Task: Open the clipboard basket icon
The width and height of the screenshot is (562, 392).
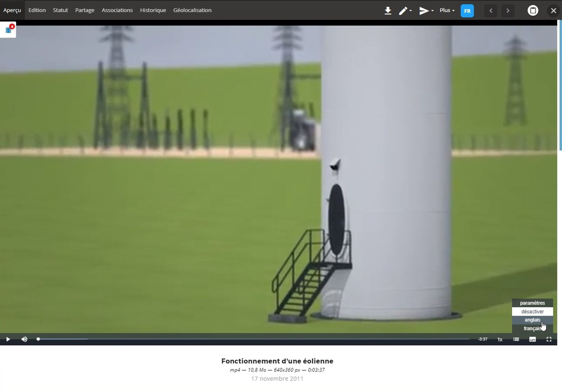Action: click(x=533, y=11)
